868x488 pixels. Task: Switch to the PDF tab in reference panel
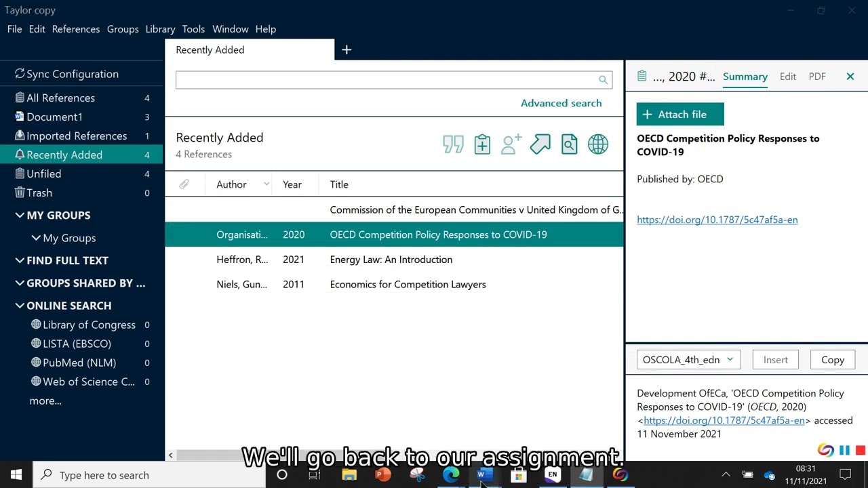[x=817, y=77]
